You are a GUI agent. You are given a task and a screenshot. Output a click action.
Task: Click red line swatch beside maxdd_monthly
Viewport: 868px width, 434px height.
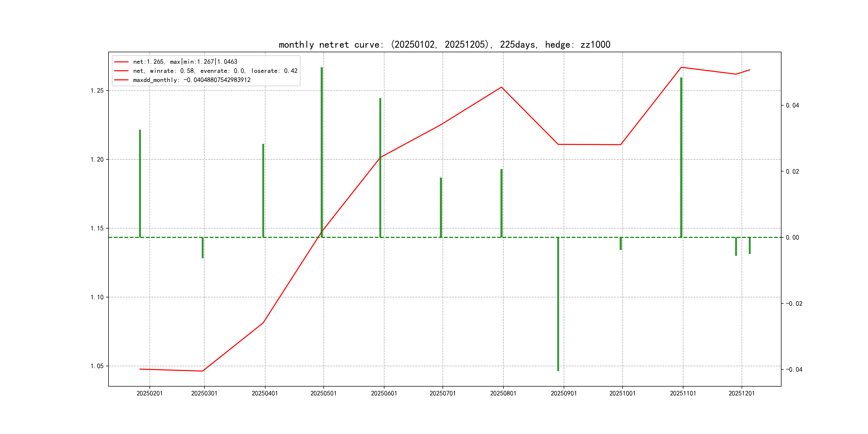tap(121, 80)
